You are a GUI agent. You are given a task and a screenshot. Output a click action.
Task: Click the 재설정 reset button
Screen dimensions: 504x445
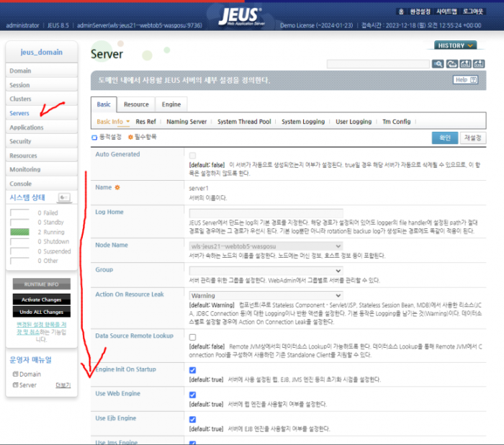tap(473, 138)
